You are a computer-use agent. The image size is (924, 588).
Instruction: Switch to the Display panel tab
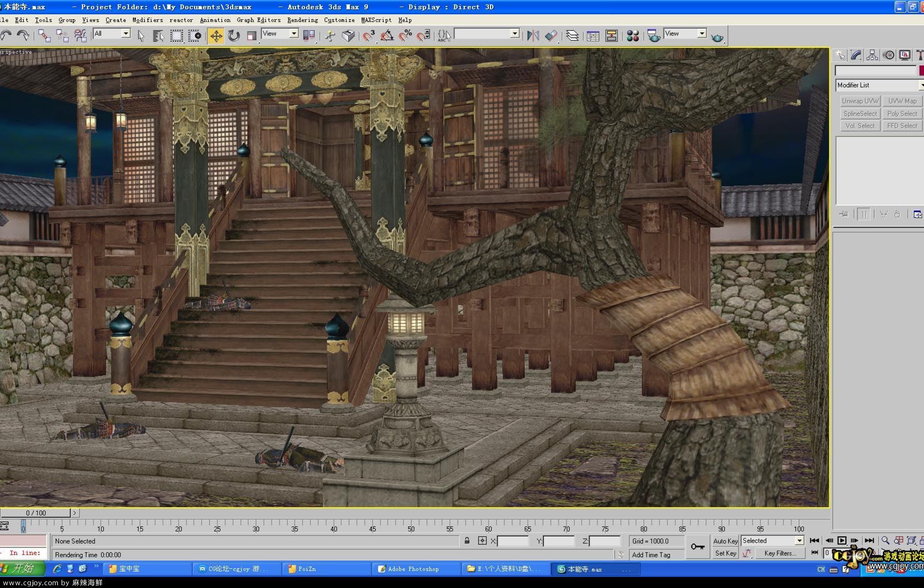pyautogui.click(x=905, y=55)
